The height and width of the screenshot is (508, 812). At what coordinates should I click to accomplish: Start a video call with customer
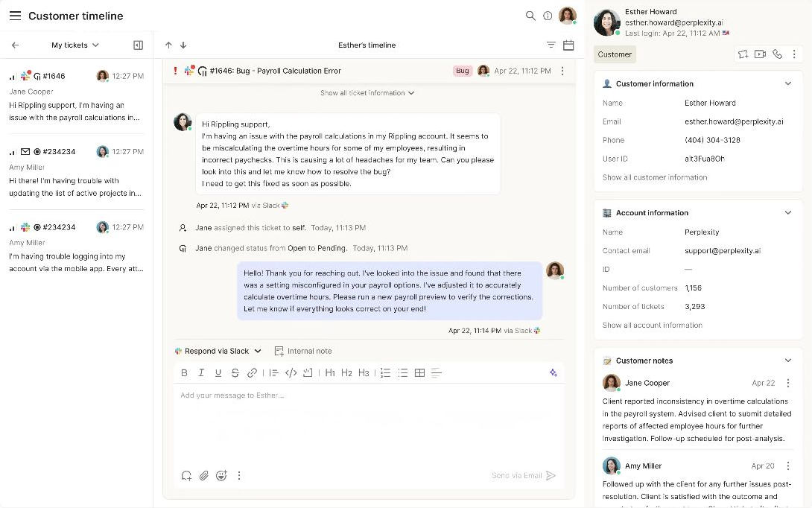click(760, 54)
